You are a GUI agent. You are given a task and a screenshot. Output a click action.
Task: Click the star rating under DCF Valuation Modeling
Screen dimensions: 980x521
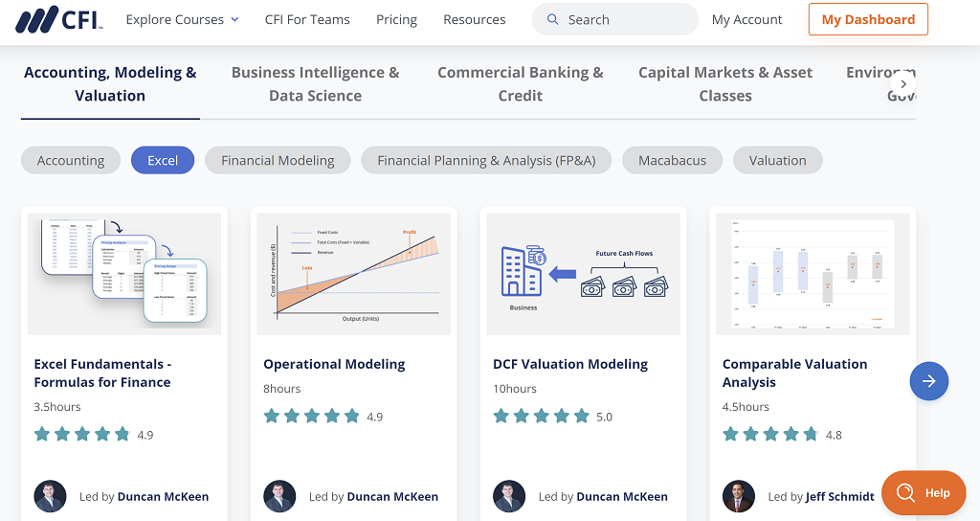click(x=542, y=417)
